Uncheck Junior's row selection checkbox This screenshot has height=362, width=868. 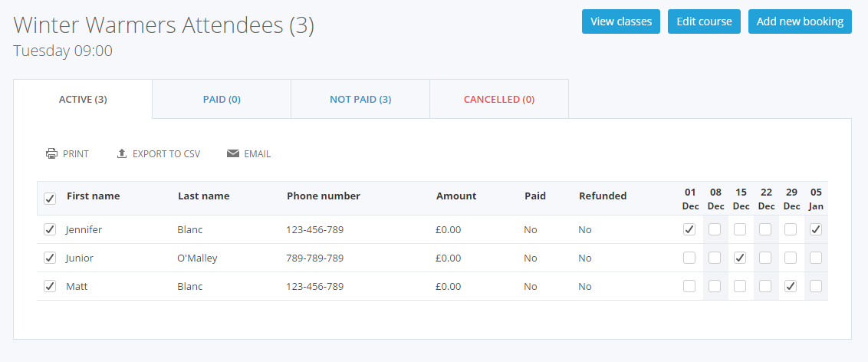(50, 258)
